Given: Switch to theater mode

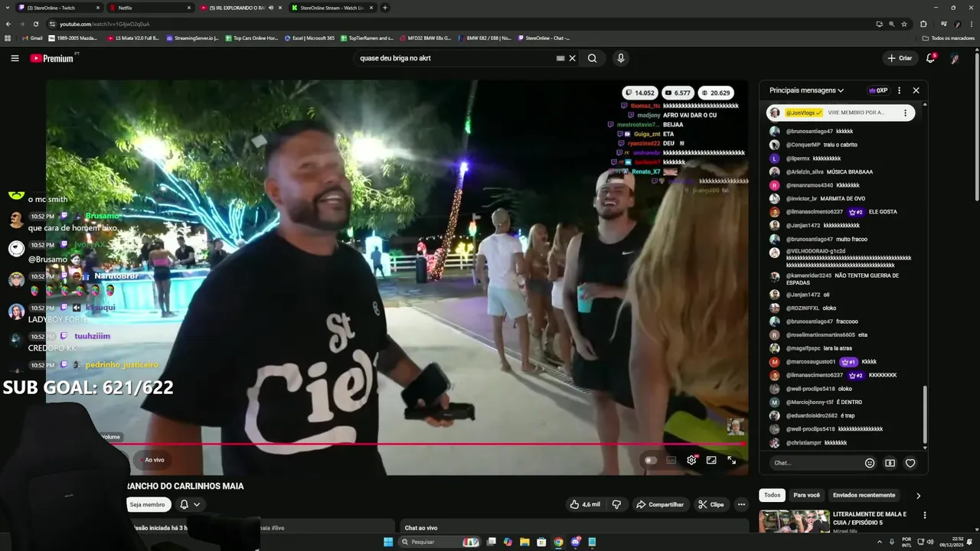Looking at the screenshot, I should coord(711,460).
